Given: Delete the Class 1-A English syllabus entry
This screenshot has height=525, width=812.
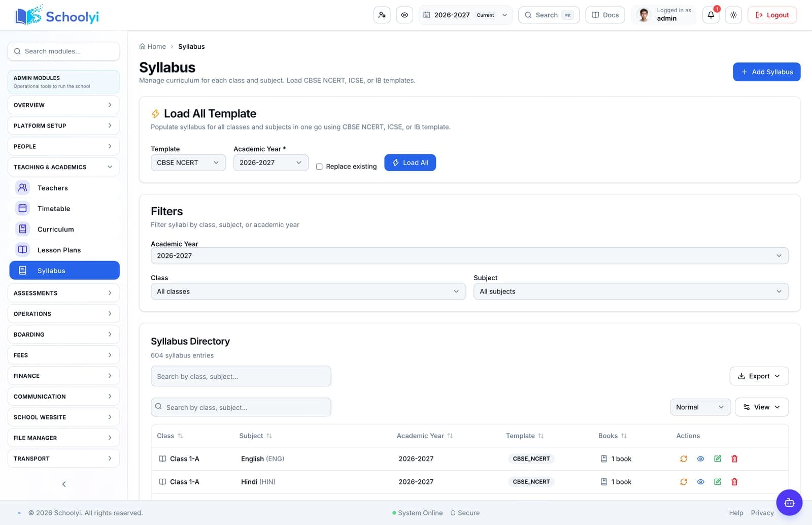Looking at the screenshot, I should pyautogui.click(x=734, y=459).
